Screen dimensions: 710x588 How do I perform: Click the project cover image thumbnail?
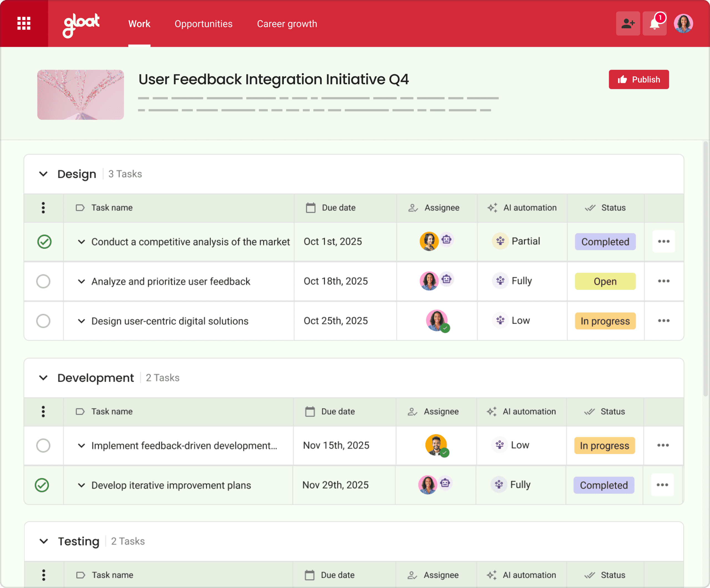click(80, 95)
